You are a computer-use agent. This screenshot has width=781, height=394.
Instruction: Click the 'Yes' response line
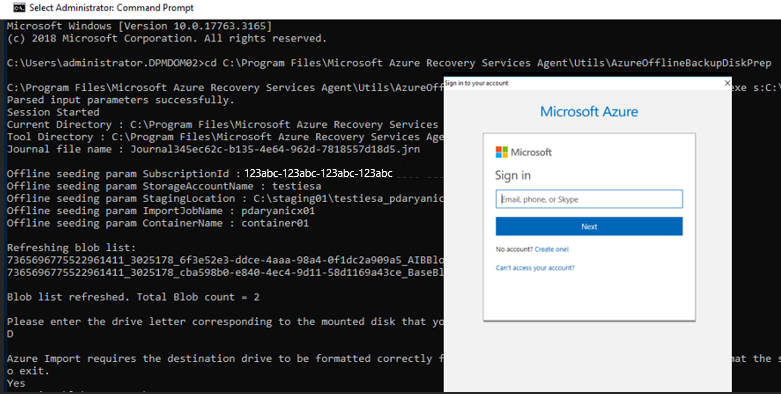16,383
